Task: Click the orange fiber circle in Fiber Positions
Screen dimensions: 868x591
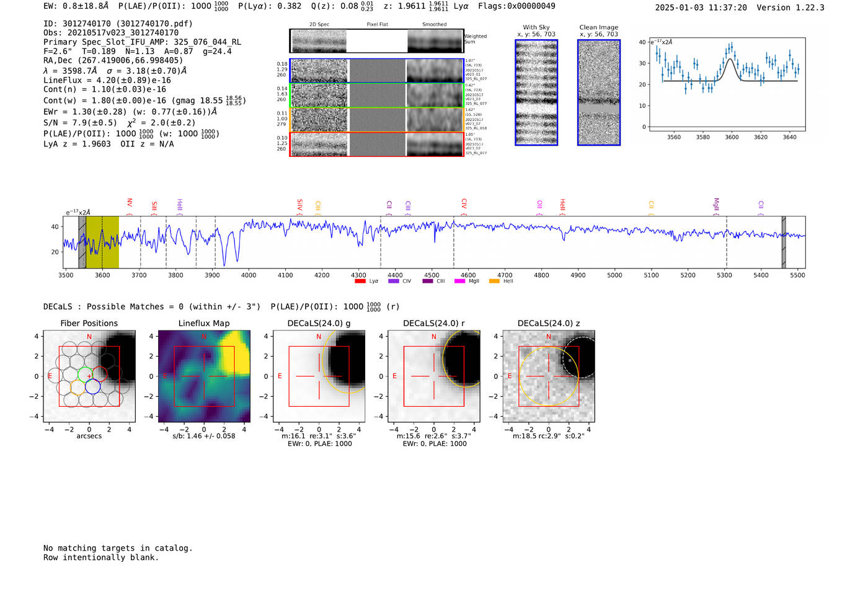Action: point(77,387)
